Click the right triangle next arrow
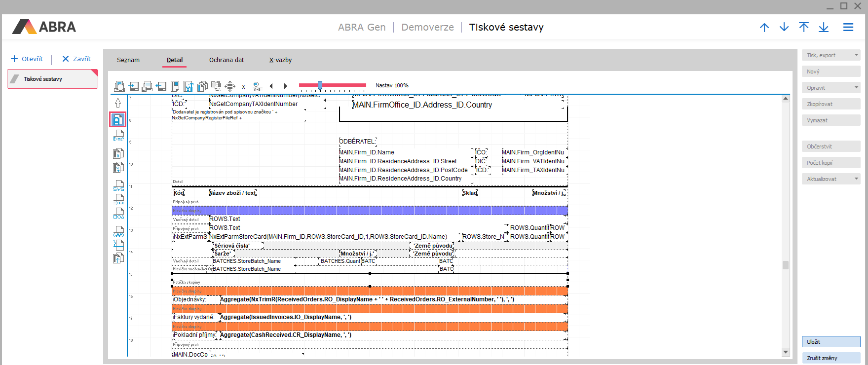 pyautogui.click(x=285, y=86)
